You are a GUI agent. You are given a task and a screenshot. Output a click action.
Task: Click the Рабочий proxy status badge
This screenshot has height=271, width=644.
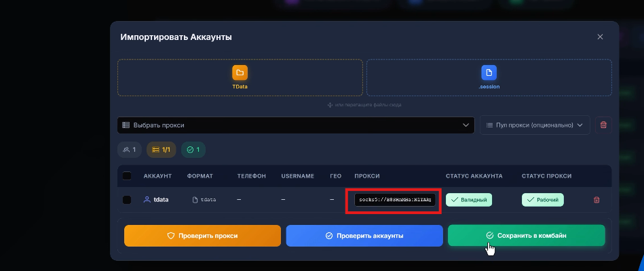point(543,200)
